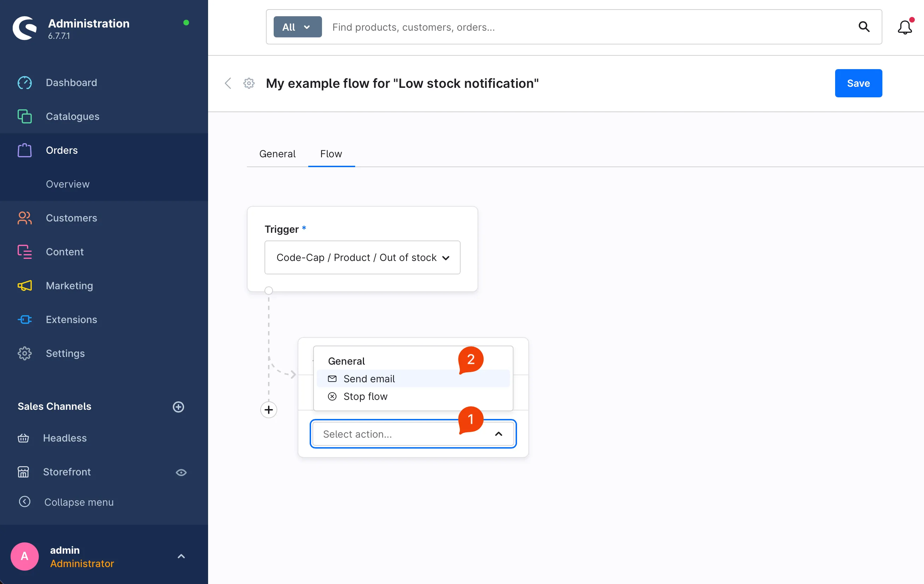Go back using the left chevron

coord(228,83)
